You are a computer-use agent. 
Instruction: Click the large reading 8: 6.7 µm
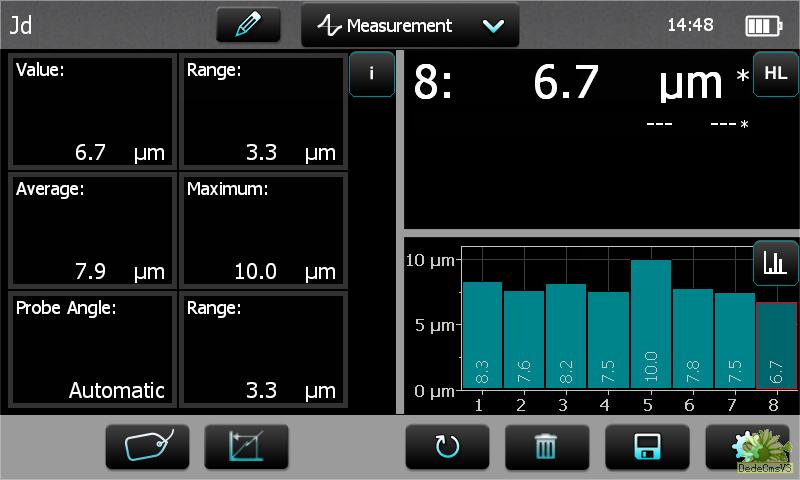pos(580,85)
